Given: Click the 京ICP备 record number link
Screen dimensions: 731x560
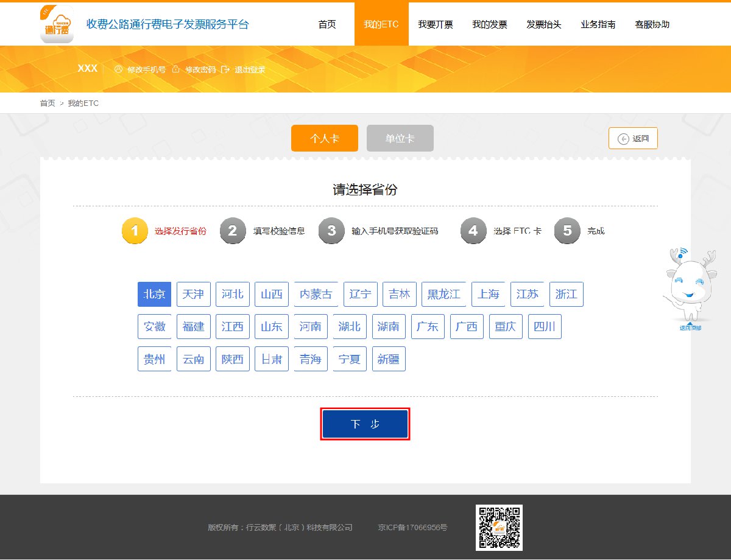Looking at the screenshot, I should (x=412, y=527).
